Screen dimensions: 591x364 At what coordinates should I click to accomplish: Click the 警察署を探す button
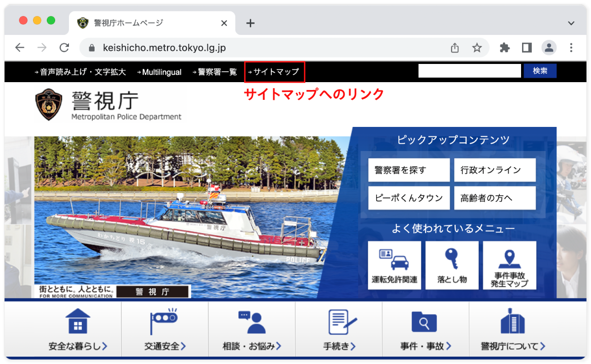(x=409, y=170)
